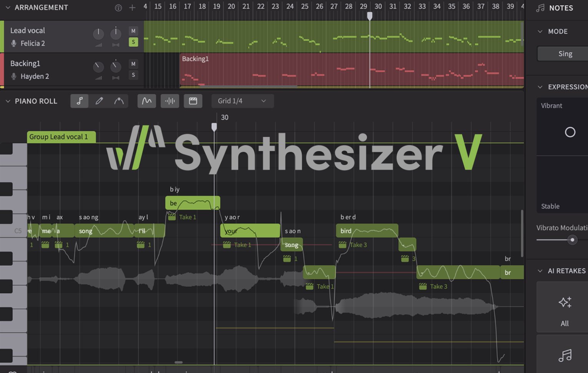Image resolution: width=588 pixels, height=373 pixels.
Task: Collapse the Piano Roll section
Action: tap(8, 101)
